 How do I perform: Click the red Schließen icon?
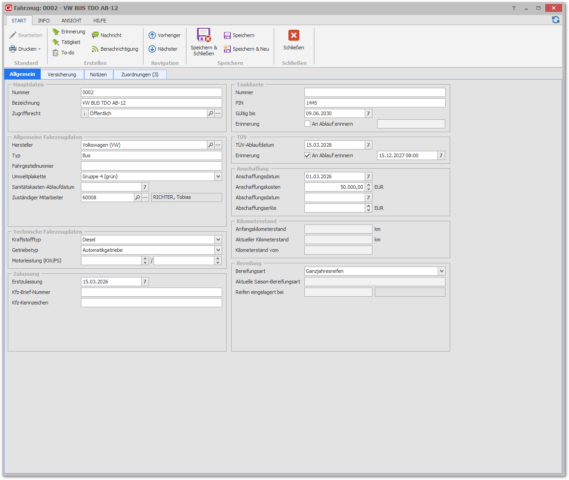click(x=294, y=35)
